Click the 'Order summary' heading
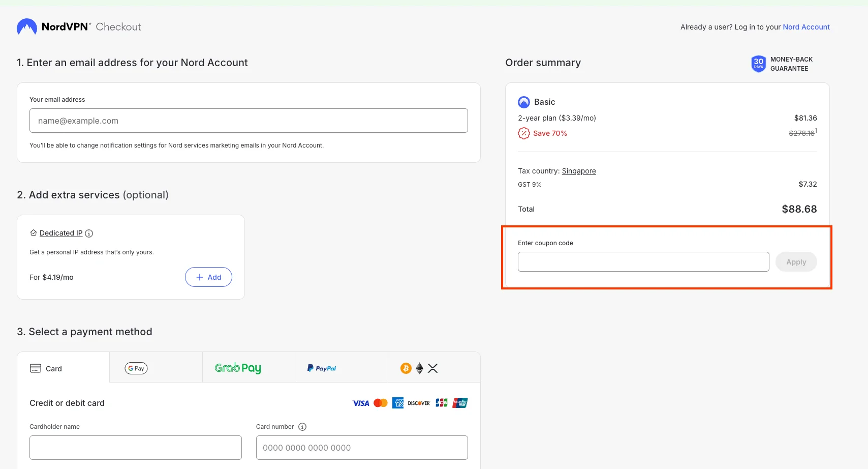Viewport: 868px width, 469px height. pyautogui.click(x=543, y=63)
